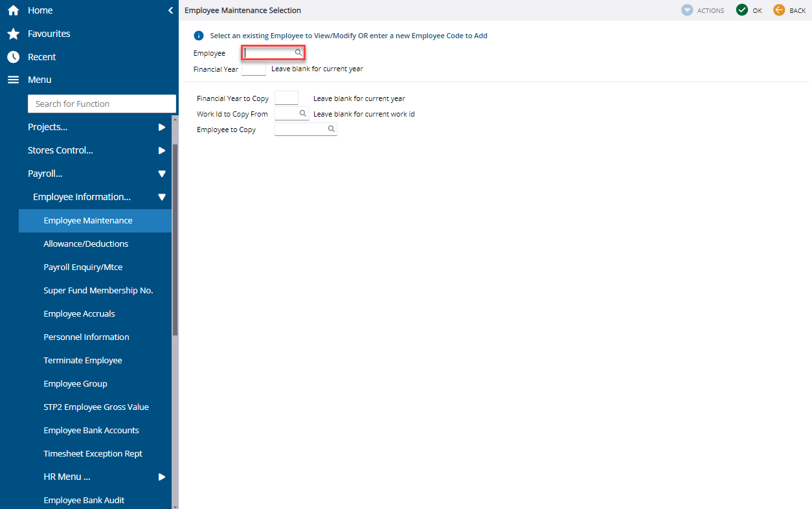The width and height of the screenshot is (812, 509).
Task: Open Allowance/Deductions in the menu
Action: pyautogui.click(x=86, y=243)
